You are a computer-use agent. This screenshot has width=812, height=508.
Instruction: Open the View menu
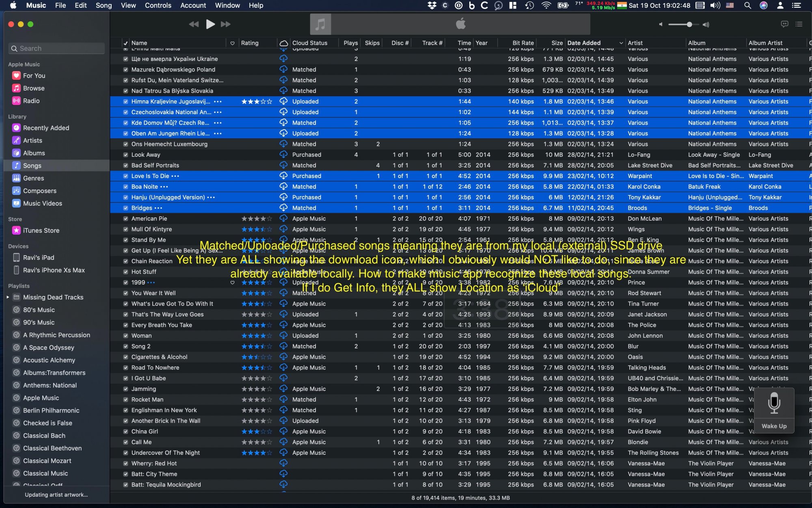tap(128, 5)
